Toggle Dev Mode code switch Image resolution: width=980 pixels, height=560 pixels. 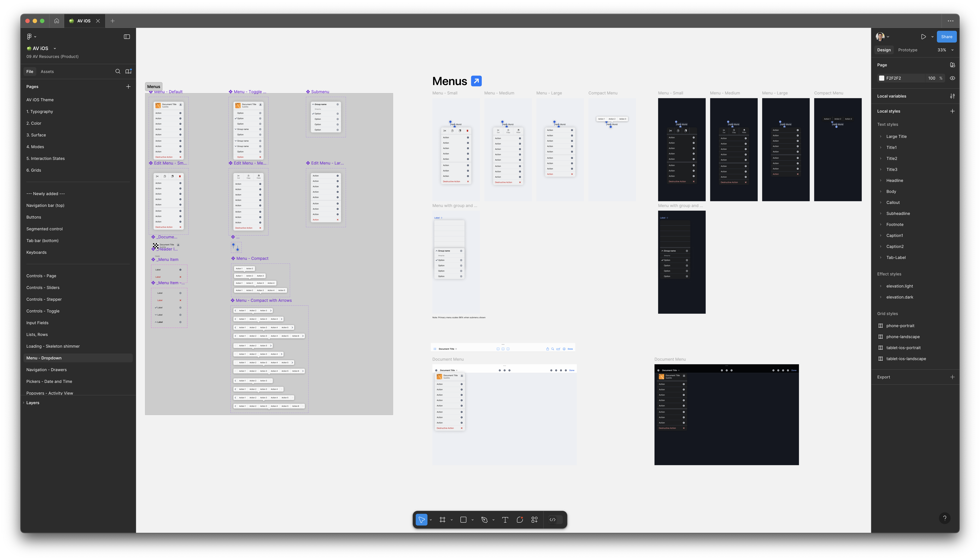click(555, 520)
